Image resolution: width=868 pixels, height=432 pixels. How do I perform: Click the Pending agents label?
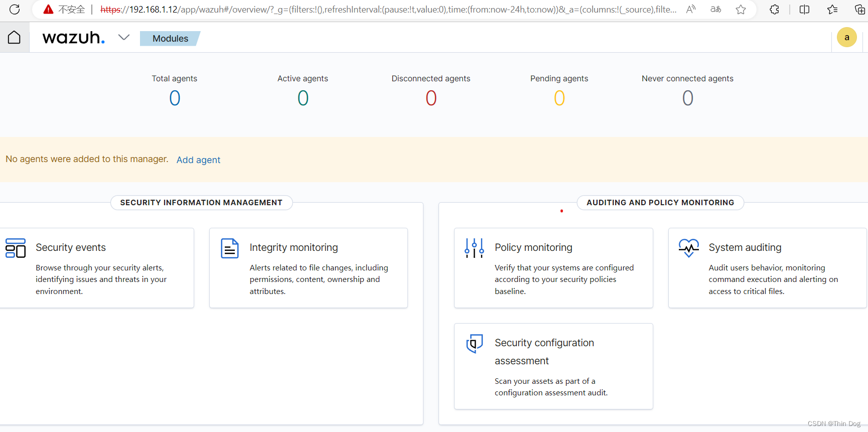(x=559, y=78)
